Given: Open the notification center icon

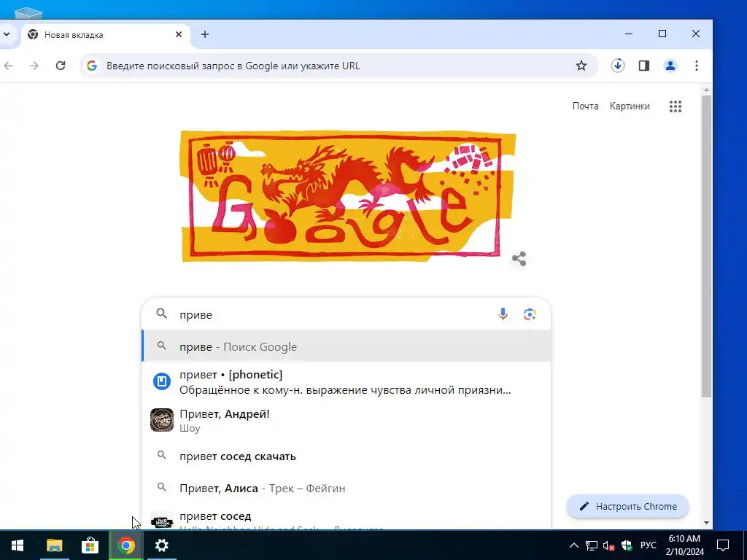Looking at the screenshot, I should coord(723,545).
